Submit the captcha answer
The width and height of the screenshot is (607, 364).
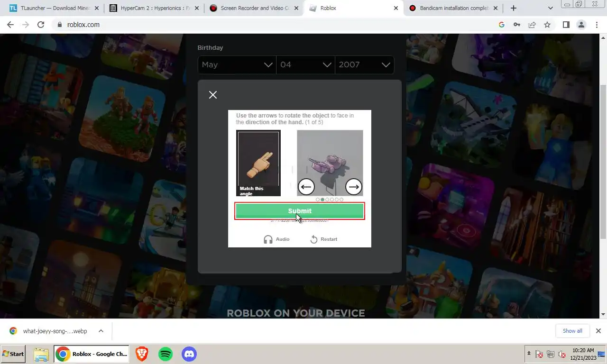300,211
